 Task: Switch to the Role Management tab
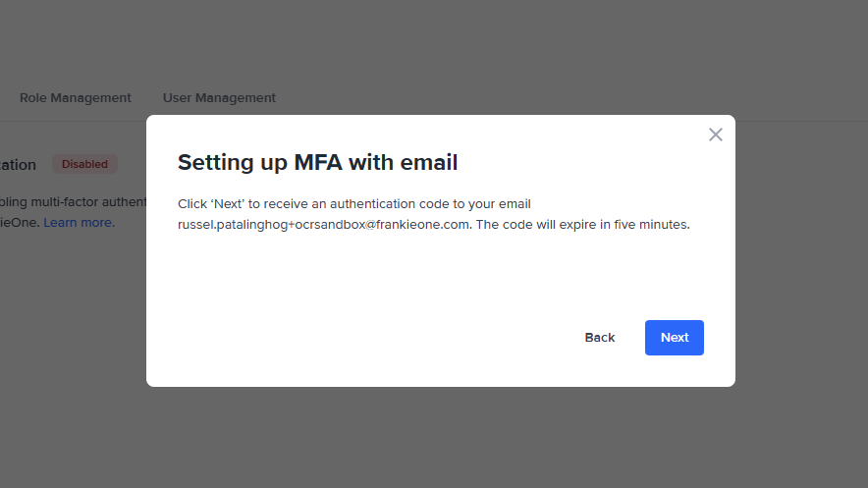(76, 98)
